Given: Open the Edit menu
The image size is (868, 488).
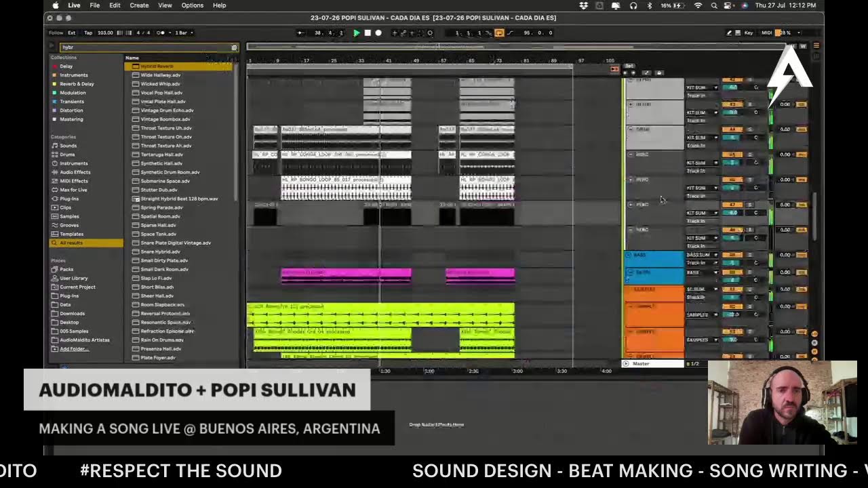Looking at the screenshot, I should [115, 5].
